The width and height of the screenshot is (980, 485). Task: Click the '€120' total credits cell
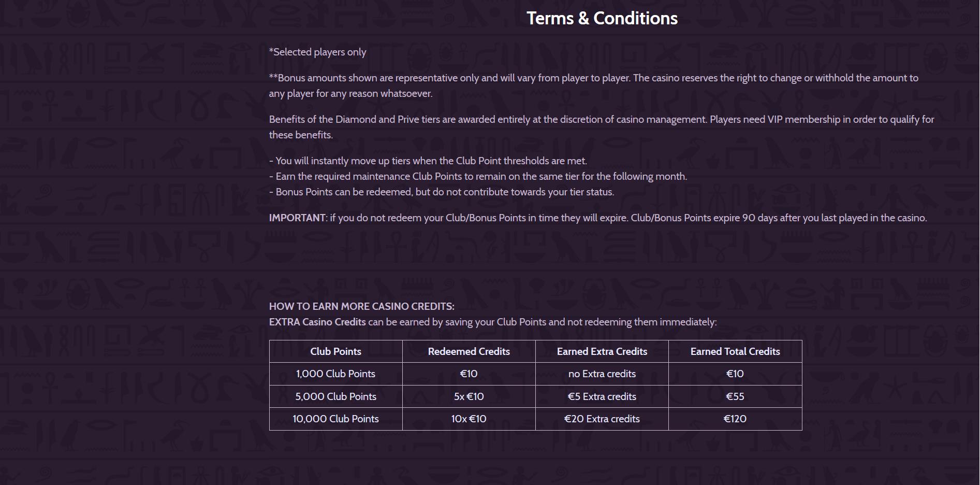click(735, 419)
